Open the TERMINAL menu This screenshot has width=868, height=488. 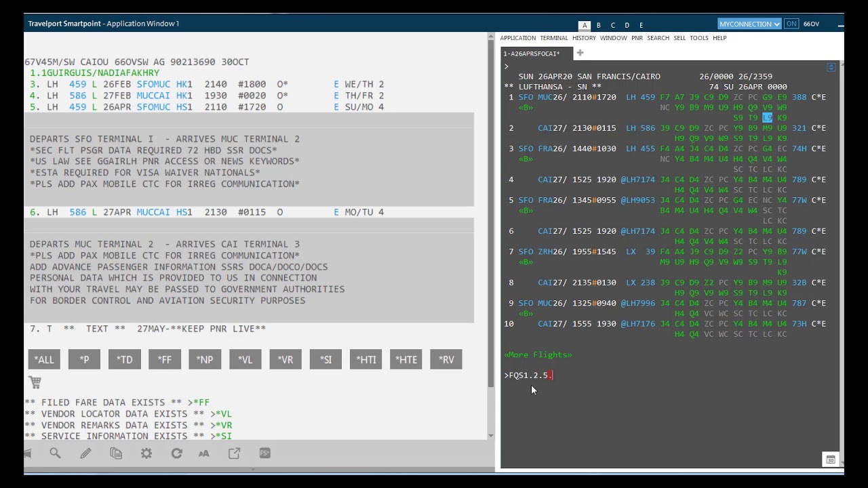[554, 38]
